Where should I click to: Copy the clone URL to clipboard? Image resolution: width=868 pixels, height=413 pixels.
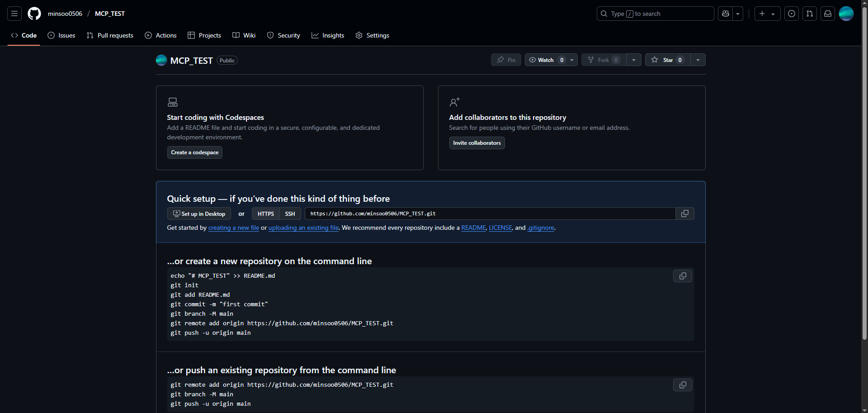(685, 214)
